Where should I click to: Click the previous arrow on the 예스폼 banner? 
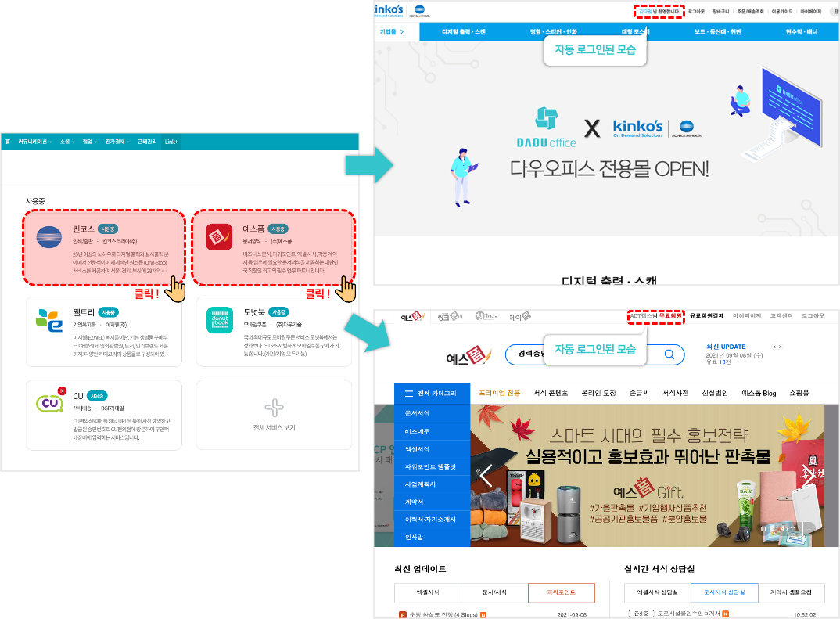click(486, 476)
